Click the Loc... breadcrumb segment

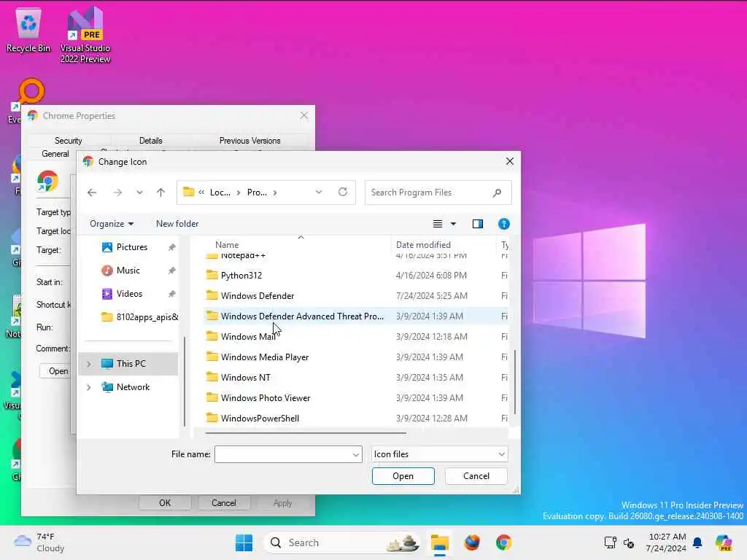coord(220,192)
